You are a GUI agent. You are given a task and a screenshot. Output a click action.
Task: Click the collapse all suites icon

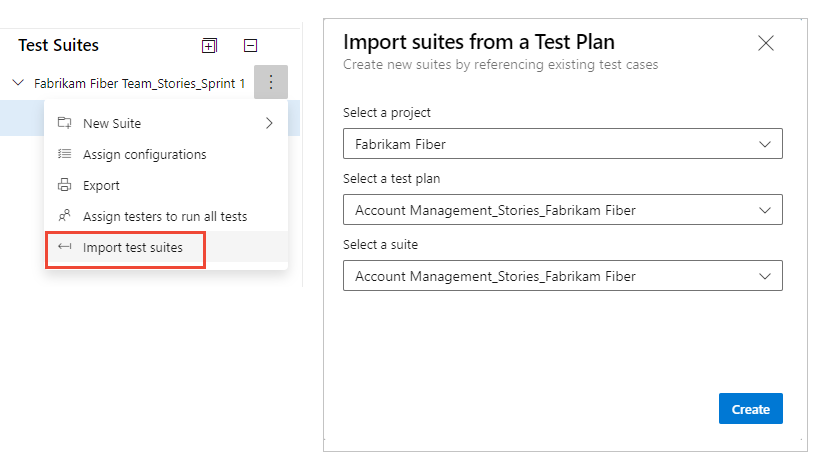point(250,45)
